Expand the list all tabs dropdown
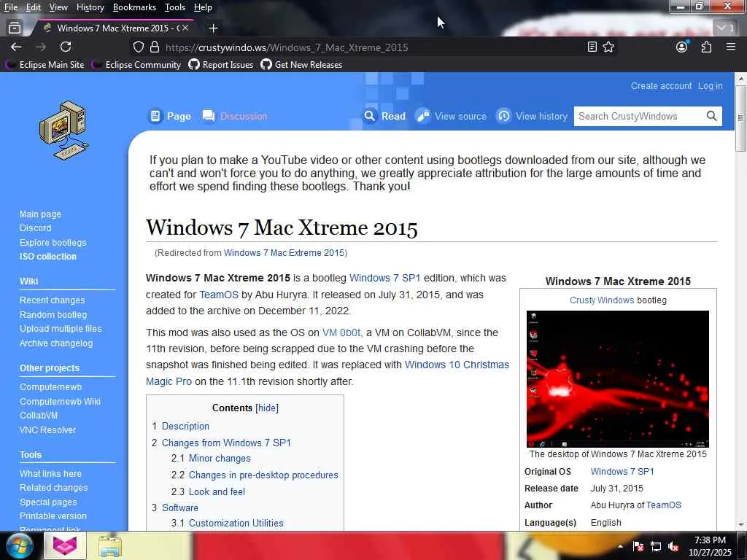The width and height of the screenshot is (747, 560). tap(726, 28)
